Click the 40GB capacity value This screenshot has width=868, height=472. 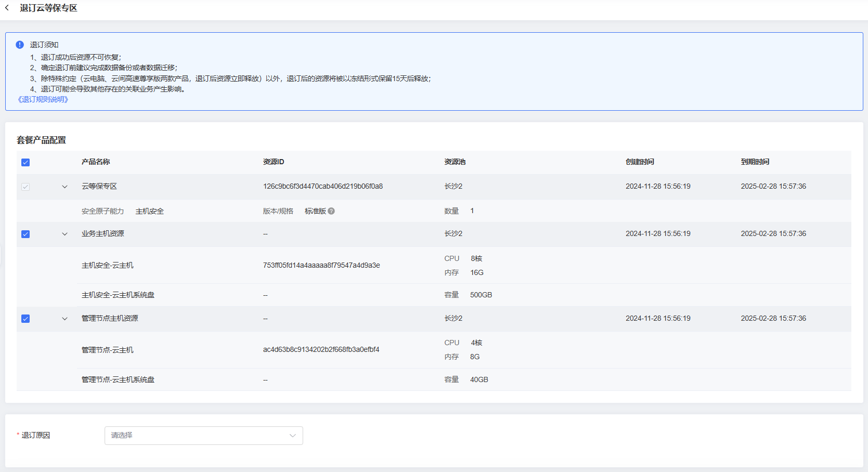[x=480, y=379]
